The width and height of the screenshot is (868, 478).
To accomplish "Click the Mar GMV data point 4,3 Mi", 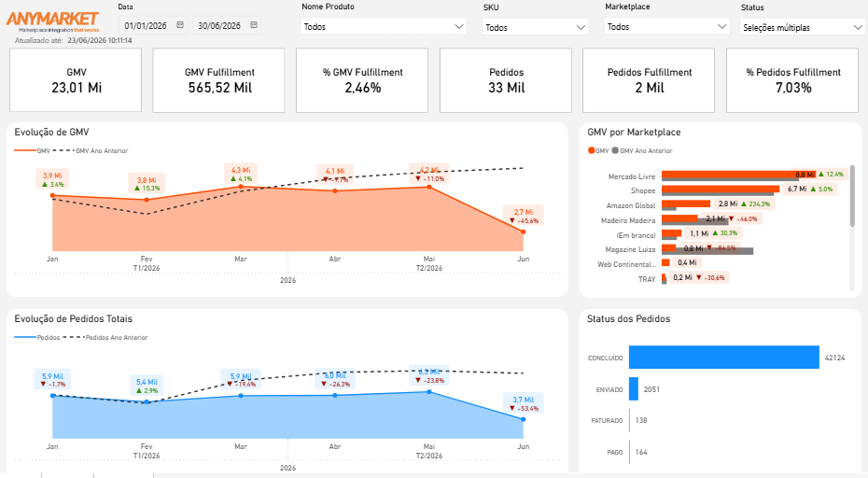I will [241, 187].
